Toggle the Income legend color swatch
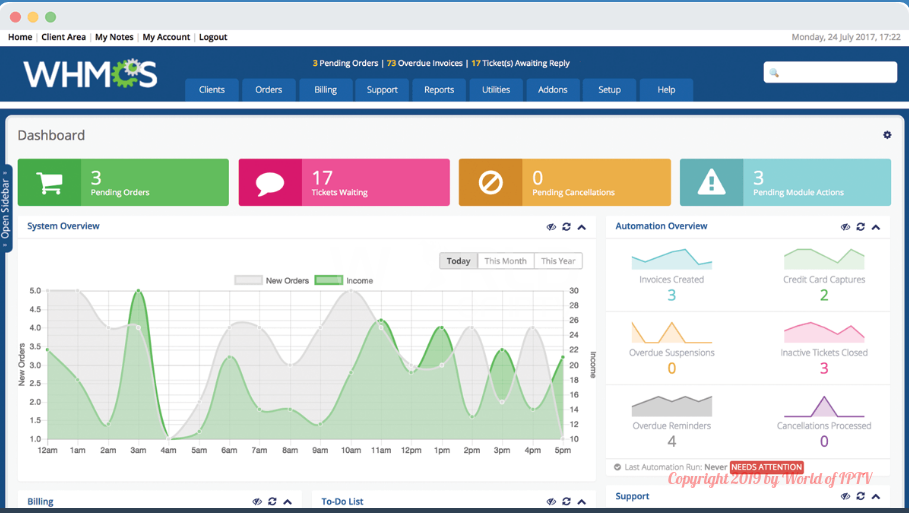Image resolution: width=909 pixels, height=513 pixels. (328, 281)
